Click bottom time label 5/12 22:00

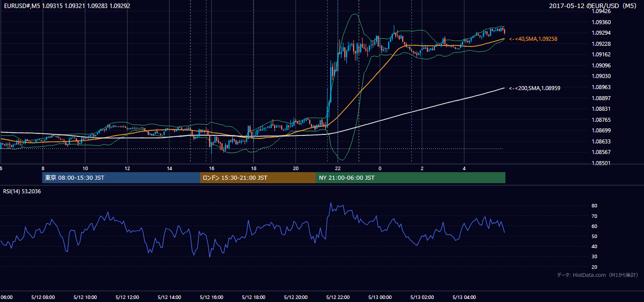[338, 297]
